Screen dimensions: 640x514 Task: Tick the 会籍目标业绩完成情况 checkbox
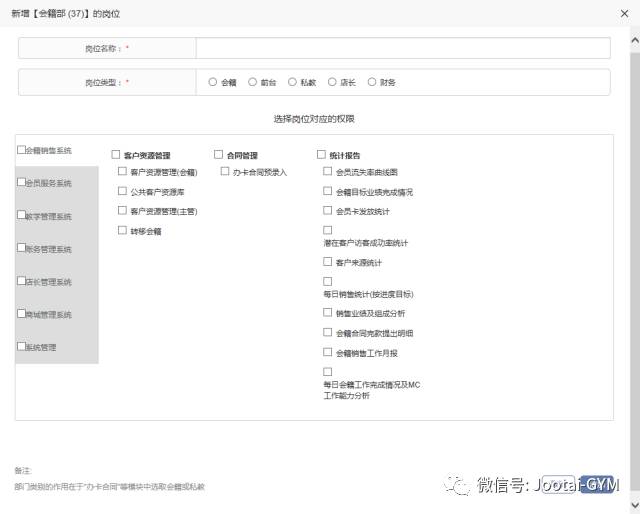tap(327, 191)
